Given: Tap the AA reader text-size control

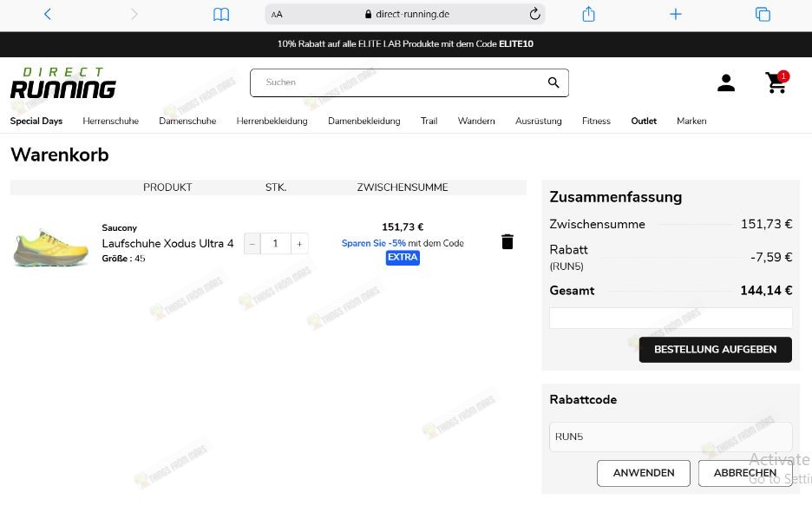Looking at the screenshot, I should tap(277, 15).
